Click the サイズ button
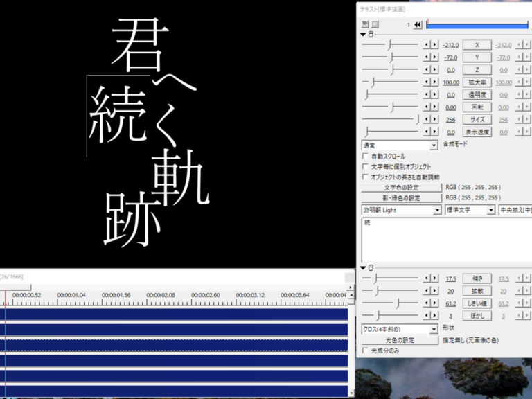532x399 pixels. [x=477, y=119]
